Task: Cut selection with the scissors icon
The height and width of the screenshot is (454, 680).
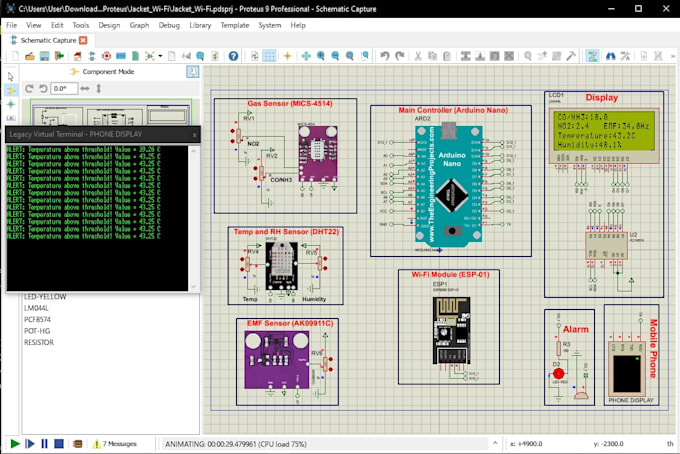Action: [418, 56]
